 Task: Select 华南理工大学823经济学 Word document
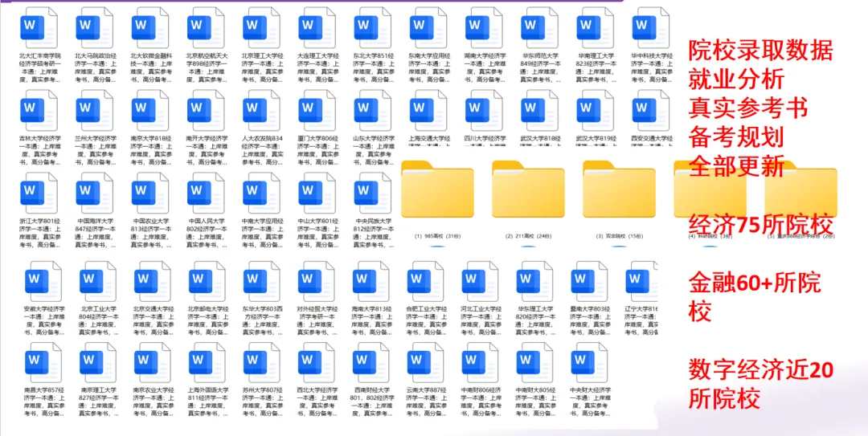tap(596, 27)
